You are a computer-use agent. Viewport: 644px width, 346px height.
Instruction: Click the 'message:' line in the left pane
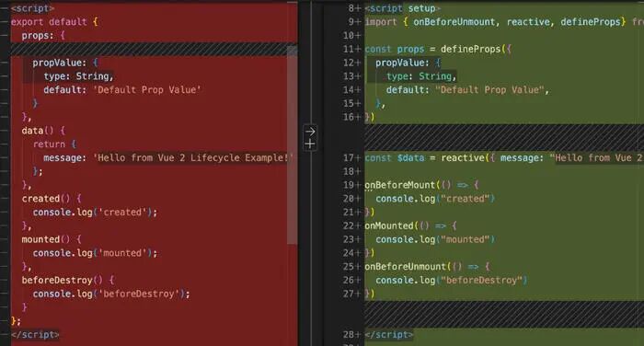coord(168,157)
